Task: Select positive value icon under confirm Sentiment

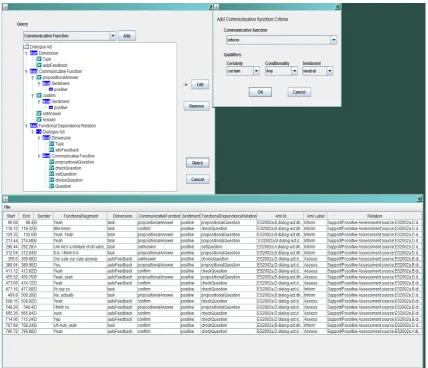Action: (51, 107)
